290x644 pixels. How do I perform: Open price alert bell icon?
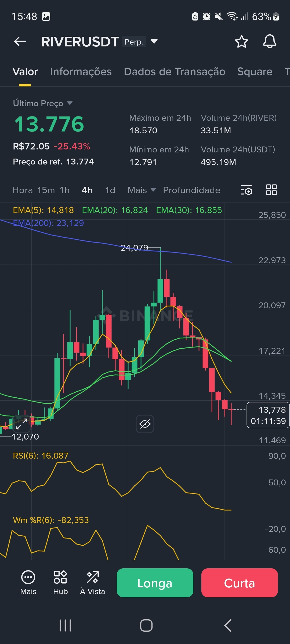click(270, 41)
